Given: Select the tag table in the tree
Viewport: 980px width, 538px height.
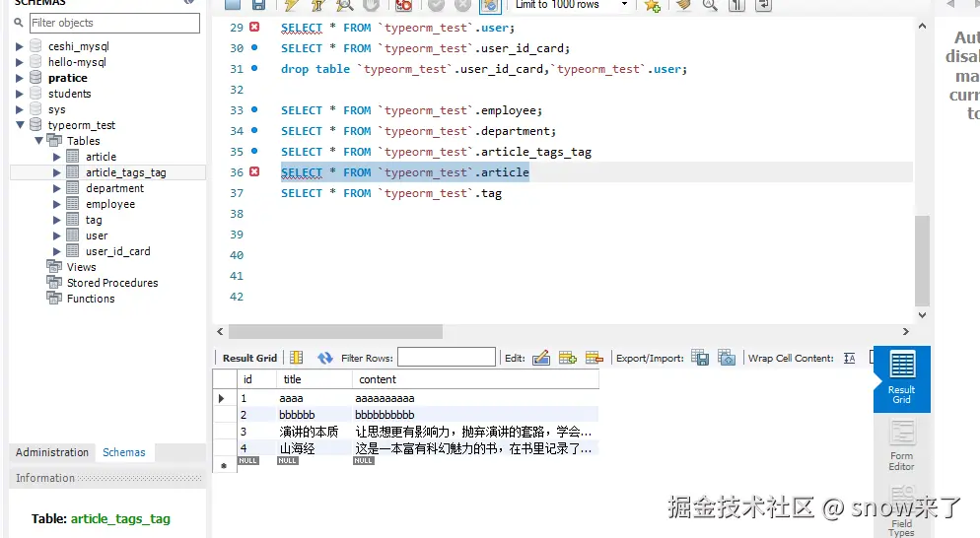Looking at the screenshot, I should [94, 220].
